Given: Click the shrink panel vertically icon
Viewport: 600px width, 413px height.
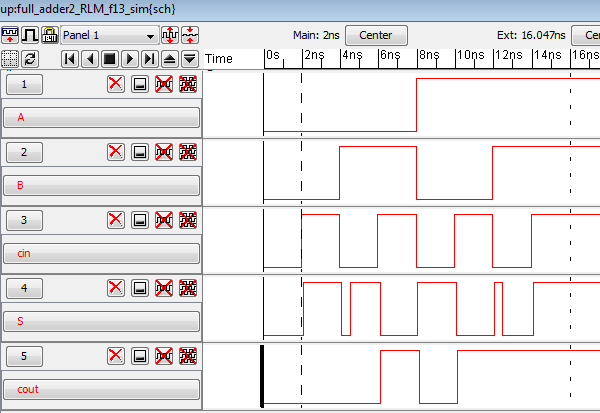Looking at the screenshot, I should [x=190, y=35].
